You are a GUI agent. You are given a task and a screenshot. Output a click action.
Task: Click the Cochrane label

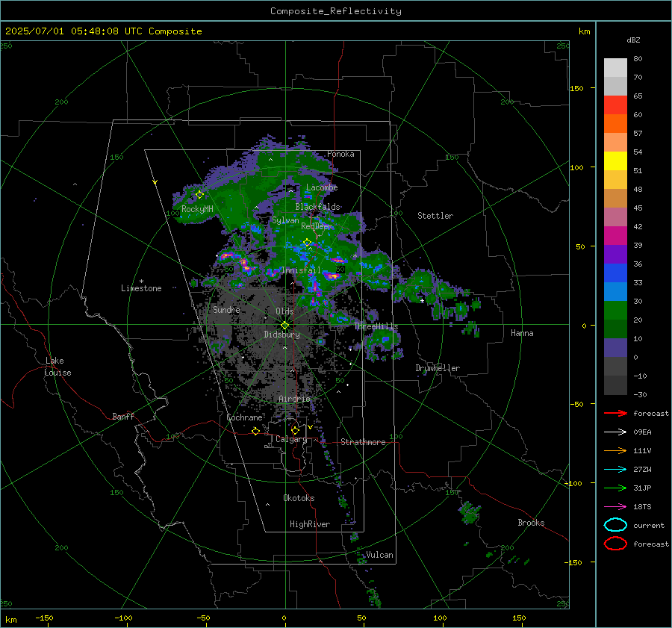pos(244,417)
